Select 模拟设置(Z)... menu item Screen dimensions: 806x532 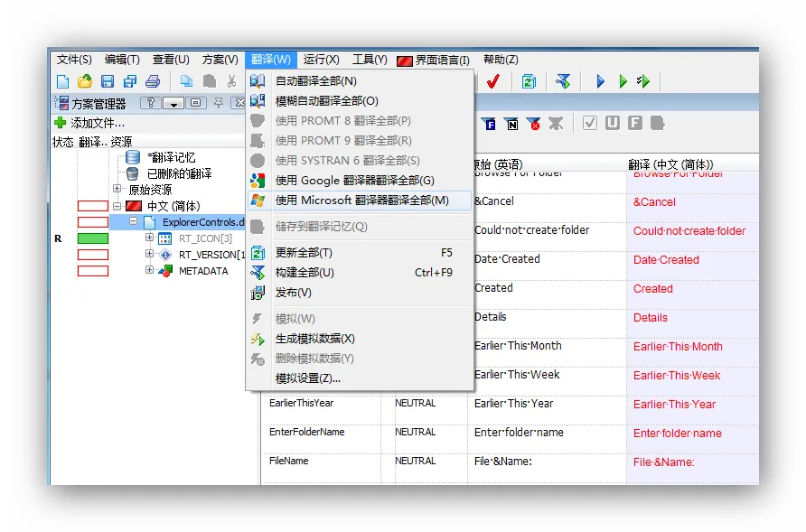360,378
